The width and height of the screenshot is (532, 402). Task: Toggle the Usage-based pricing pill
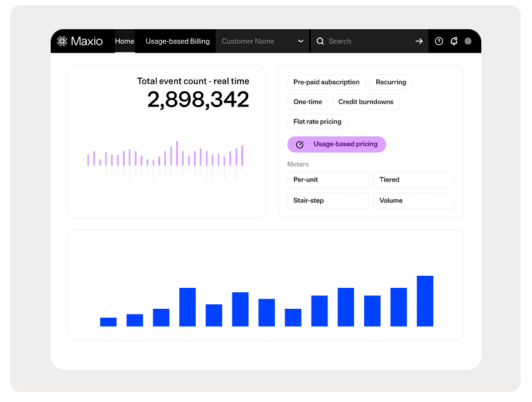pyautogui.click(x=336, y=145)
